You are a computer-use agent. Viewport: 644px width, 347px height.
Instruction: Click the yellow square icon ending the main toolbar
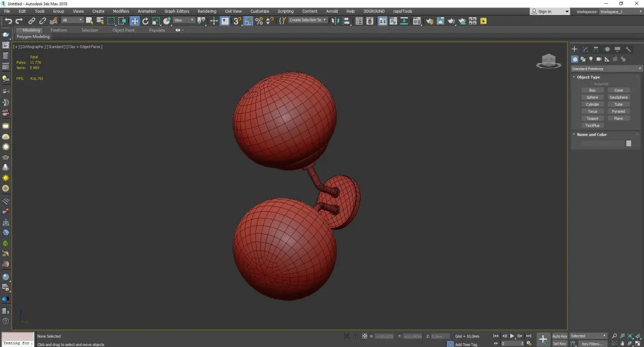click(x=484, y=21)
